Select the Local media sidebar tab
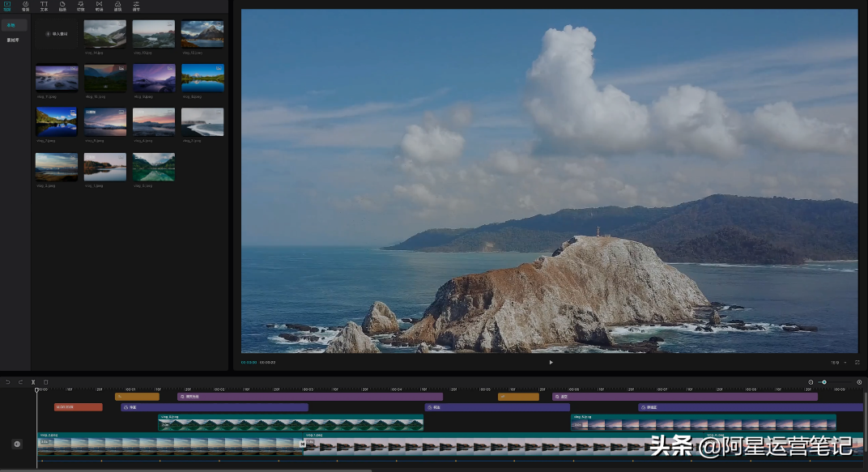Viewport: 868px width, 472px height. point(13,25)
